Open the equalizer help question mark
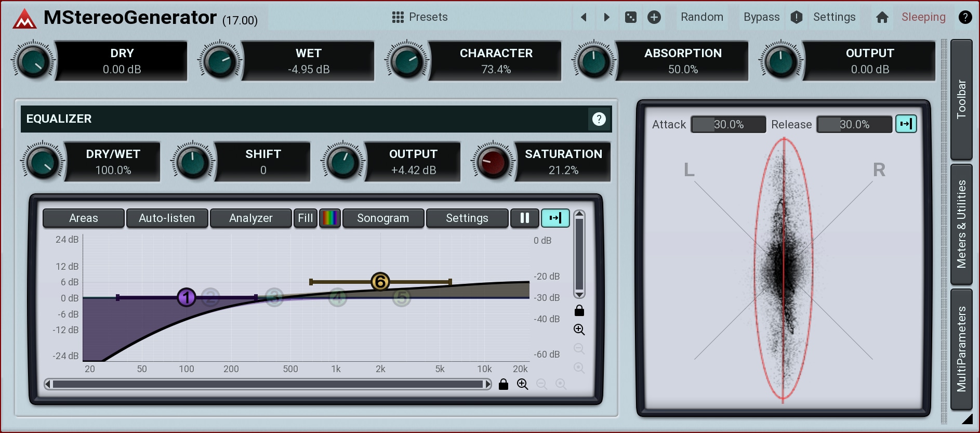The height and width of the screenshot is (433, 980). [599, 119]
